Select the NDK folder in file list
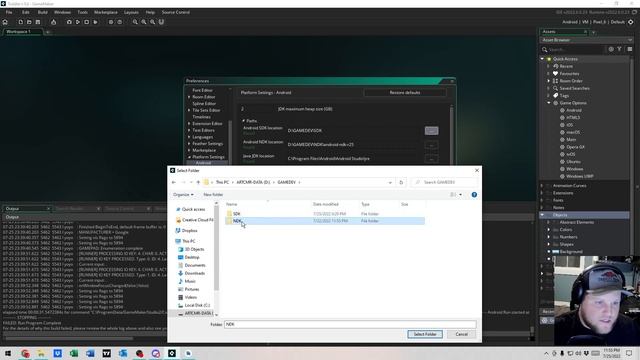Screen dimensions: 640x360 324,221
